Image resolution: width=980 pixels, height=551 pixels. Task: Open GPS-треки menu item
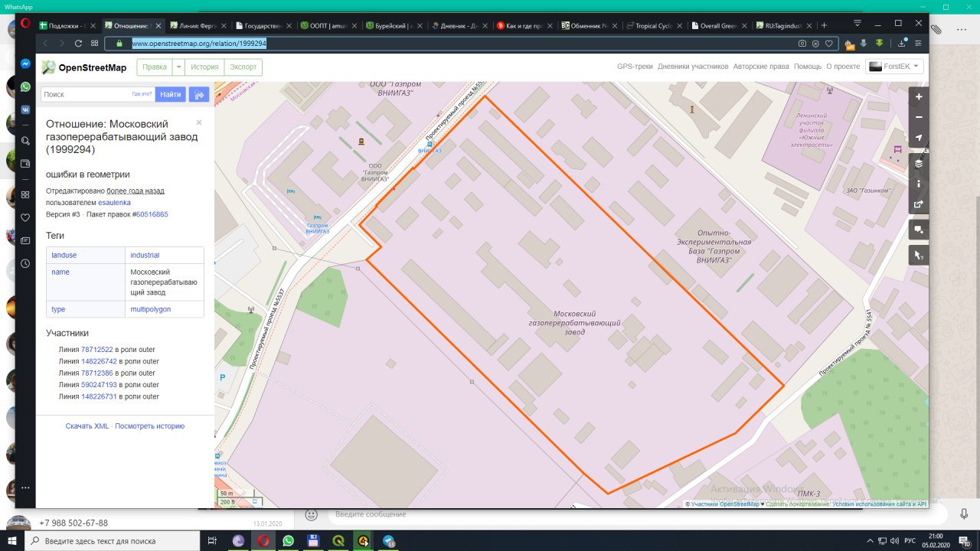coord(635,67)
